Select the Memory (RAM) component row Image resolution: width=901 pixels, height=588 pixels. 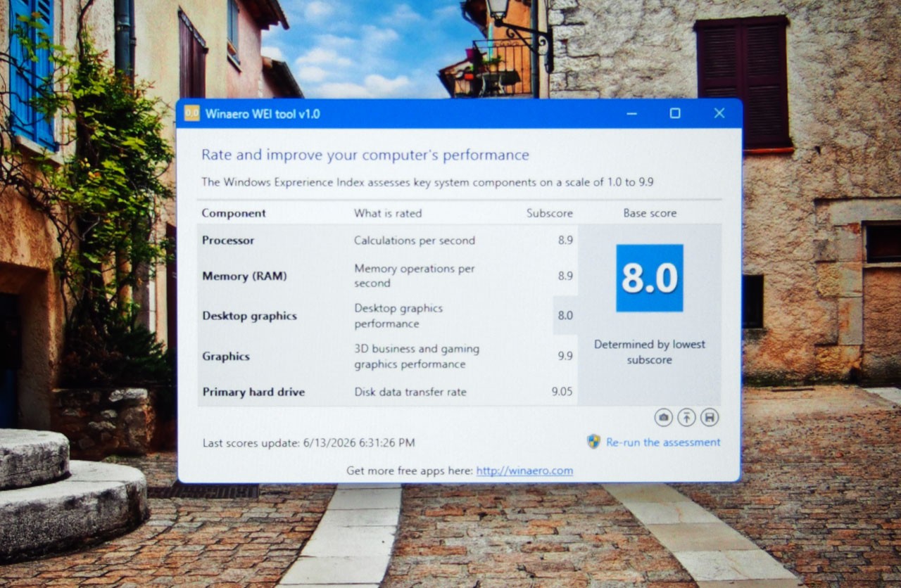(x=388, y=276)
